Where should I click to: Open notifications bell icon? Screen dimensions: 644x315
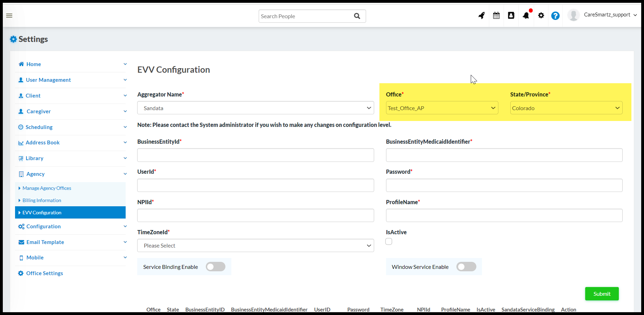coord(526,15)
